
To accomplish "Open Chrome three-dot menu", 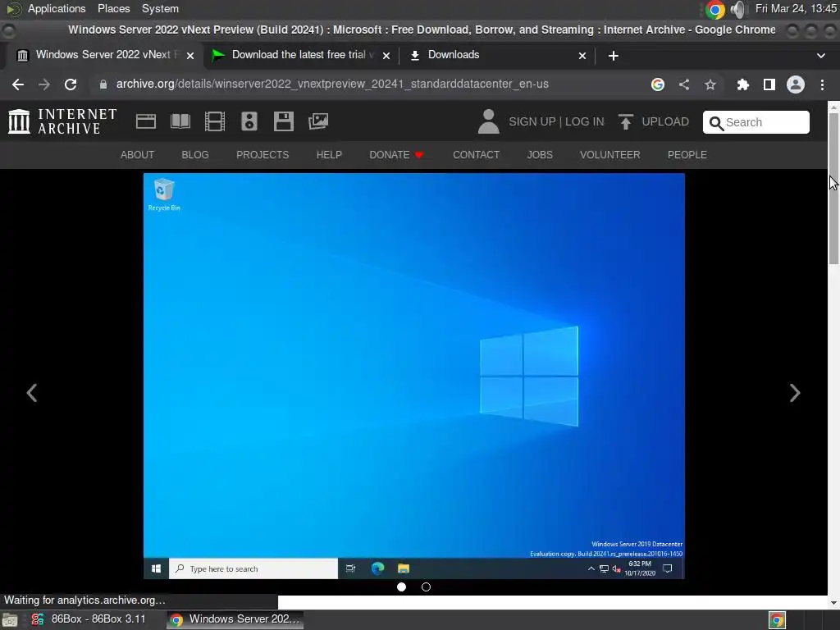I will (822, 84).
